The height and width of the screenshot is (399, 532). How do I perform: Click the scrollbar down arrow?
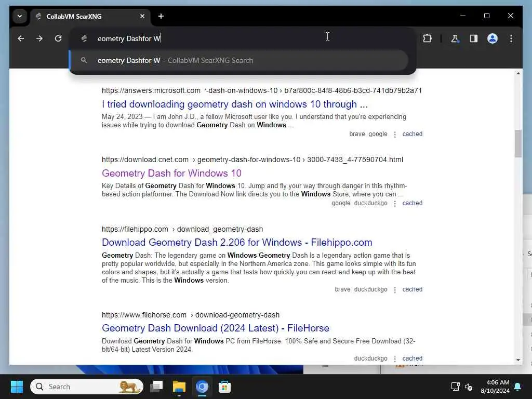pos(518,360)
